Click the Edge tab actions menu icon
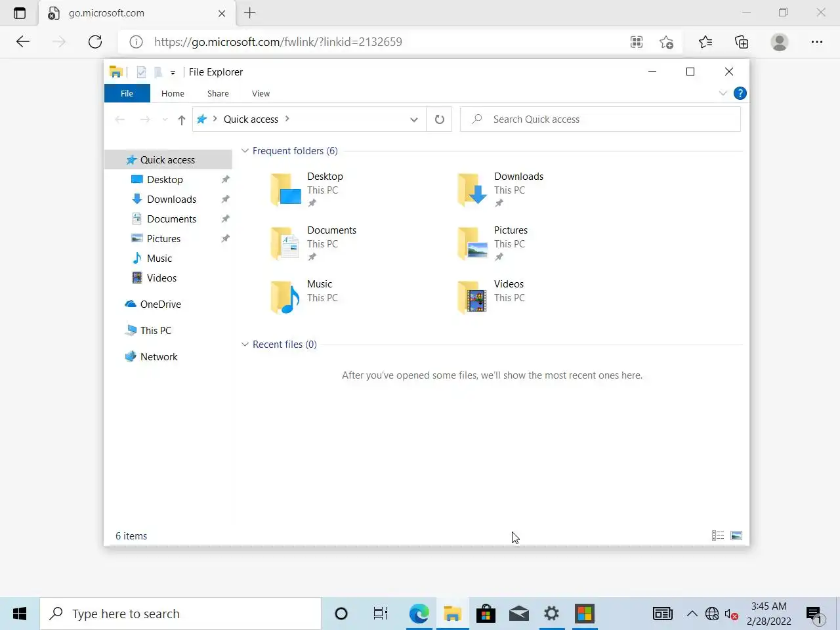840x630 pixels. point(20,13)
